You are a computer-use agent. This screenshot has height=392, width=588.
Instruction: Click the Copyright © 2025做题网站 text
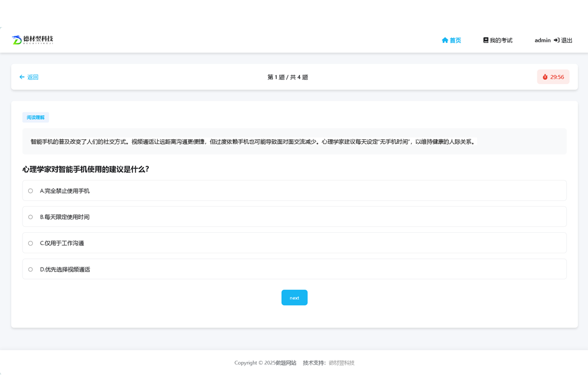(265, 363)
